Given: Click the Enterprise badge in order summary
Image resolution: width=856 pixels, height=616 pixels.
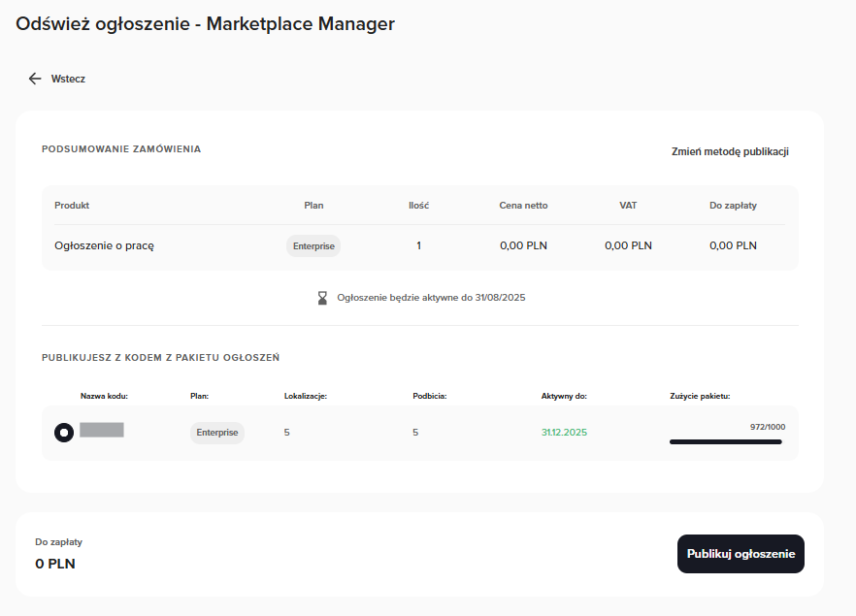Looking at the screenshot, I should coord(313,245).
